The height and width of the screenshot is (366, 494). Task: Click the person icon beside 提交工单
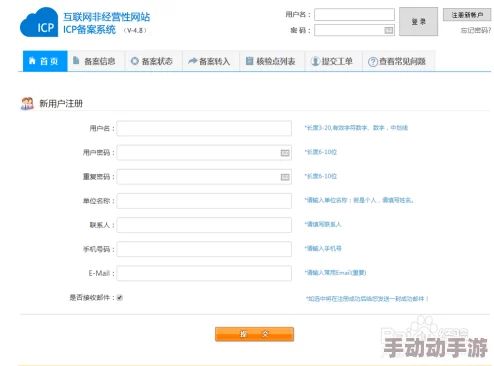(x=315, y=61)
